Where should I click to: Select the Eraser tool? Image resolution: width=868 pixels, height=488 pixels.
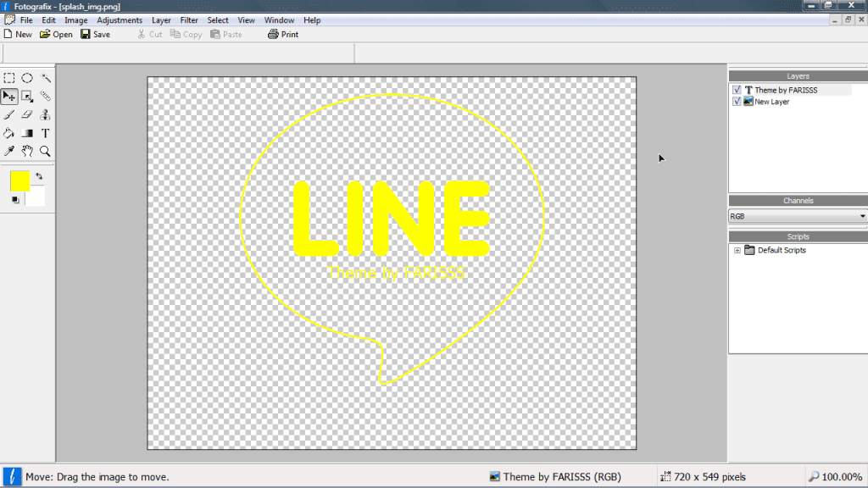point(27,115)
